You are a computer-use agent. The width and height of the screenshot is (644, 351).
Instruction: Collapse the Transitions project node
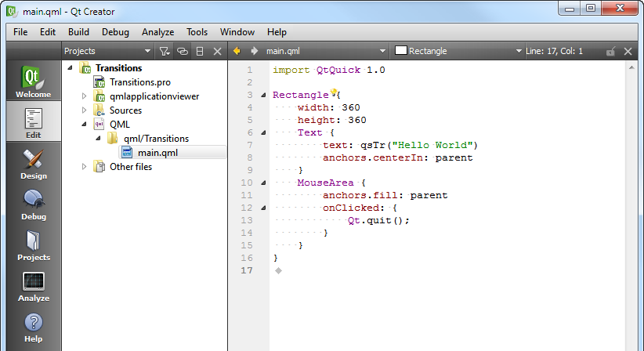coord(71,67)
